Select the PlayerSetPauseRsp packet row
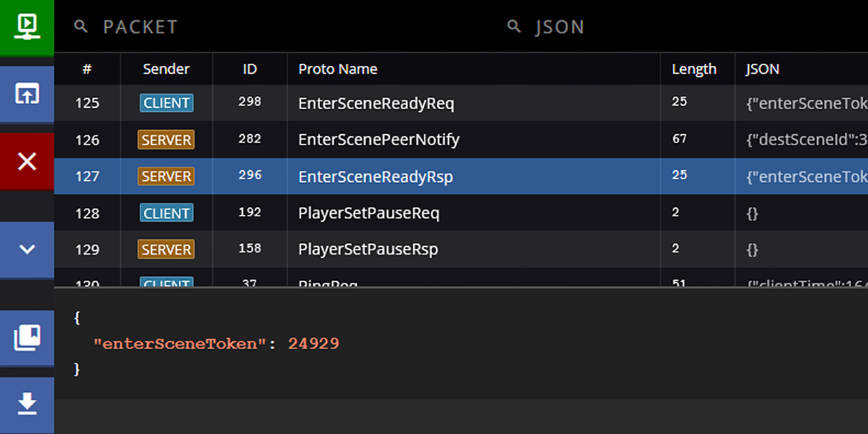868x434 pixels. 368,250
